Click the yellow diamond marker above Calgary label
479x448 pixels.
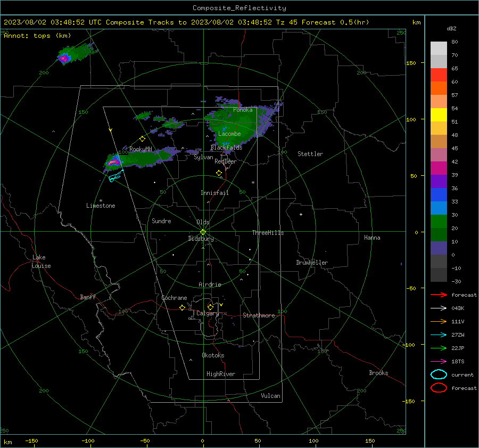(x=210, y=307)
